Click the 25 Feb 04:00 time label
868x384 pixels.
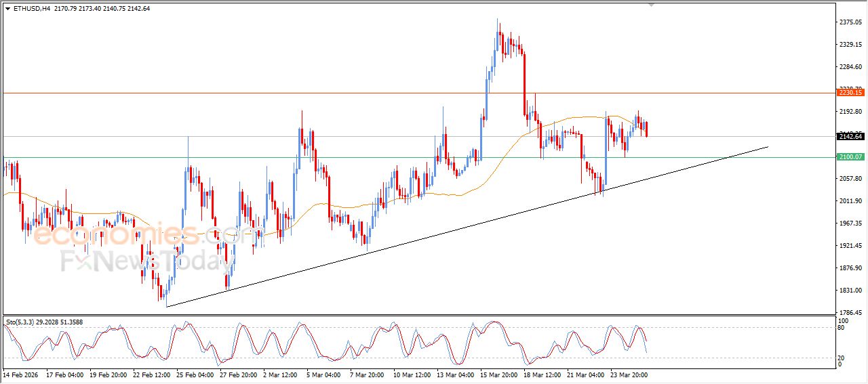[x=195, y=374]
